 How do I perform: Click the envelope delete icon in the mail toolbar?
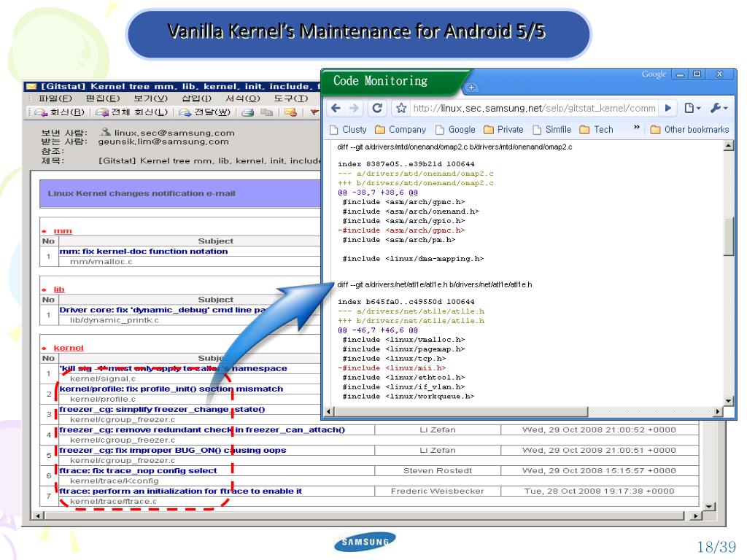[290, 112]
